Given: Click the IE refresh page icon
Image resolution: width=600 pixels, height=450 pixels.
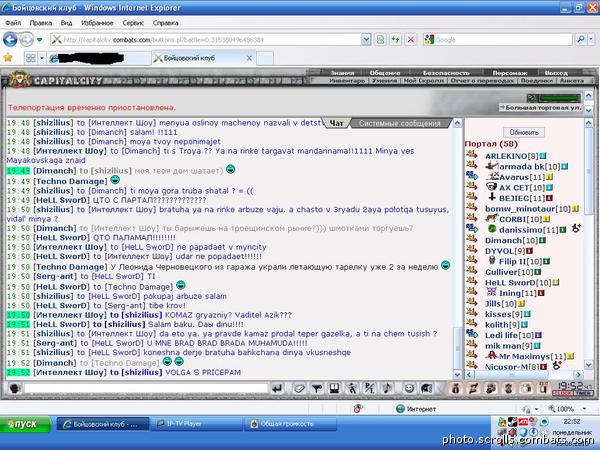Looking at the screenshot, I should click(x=395, y=39).
